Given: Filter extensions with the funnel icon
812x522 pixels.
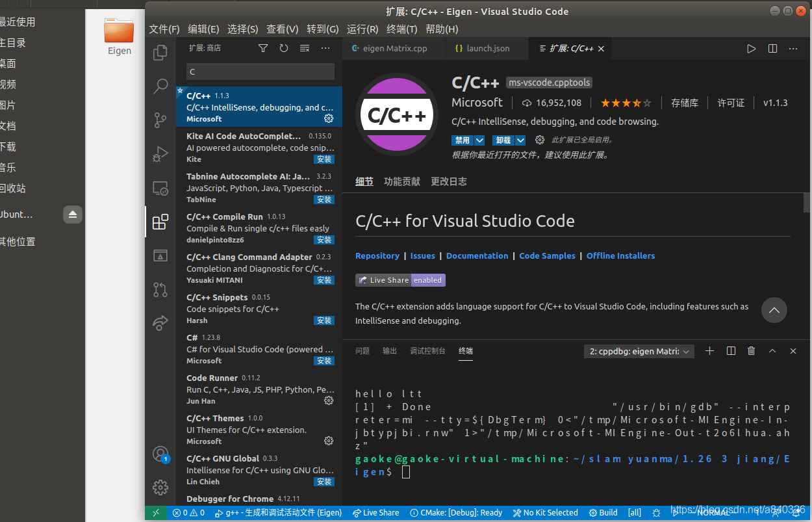Looking at the screenshot, I should coord(263,48).
